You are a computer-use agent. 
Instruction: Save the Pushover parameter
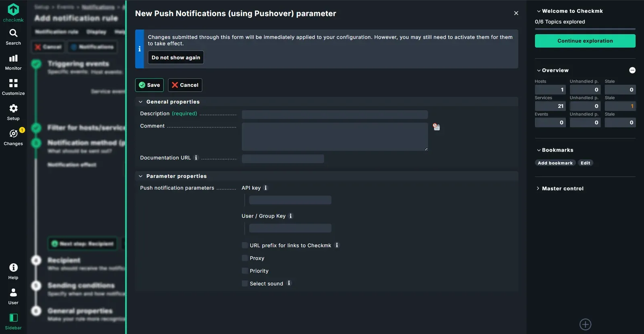tap(149, 85)
